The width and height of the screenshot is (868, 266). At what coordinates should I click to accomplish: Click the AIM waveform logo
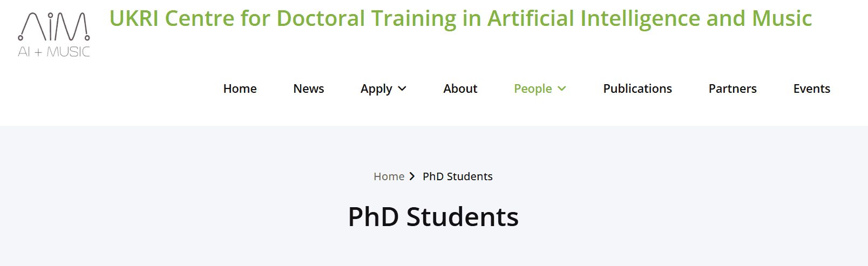coord(54,27)
